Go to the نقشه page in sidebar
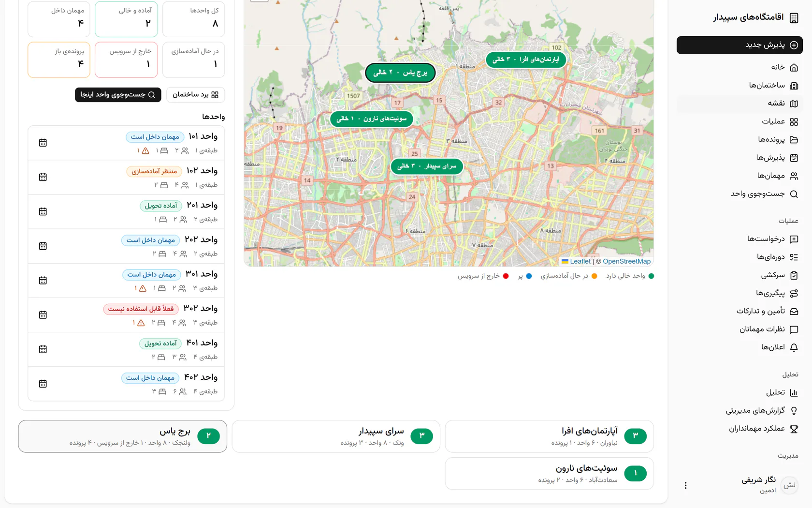The height and width of the screenshot is (508, 812). point(739,104)
